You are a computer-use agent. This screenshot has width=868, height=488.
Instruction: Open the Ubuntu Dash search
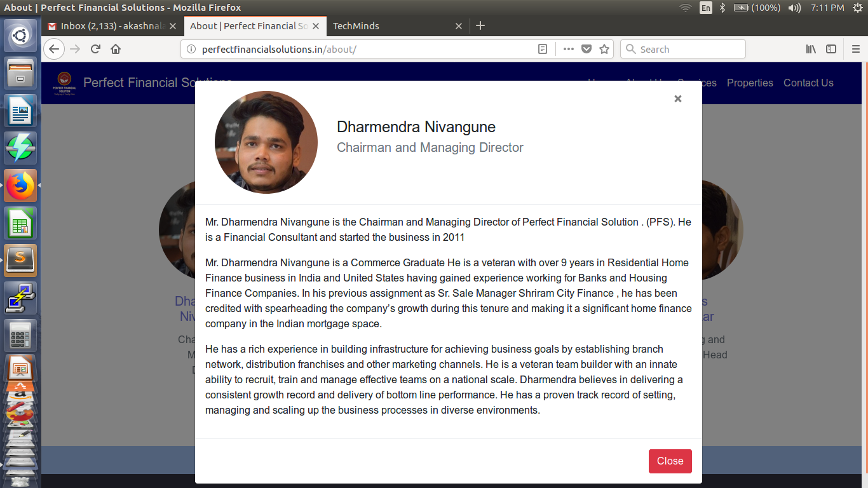coord(21,36)
